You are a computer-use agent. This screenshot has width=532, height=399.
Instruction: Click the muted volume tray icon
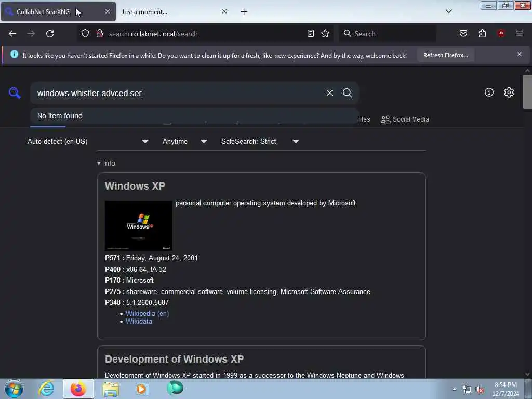click(x=480, y=390)
